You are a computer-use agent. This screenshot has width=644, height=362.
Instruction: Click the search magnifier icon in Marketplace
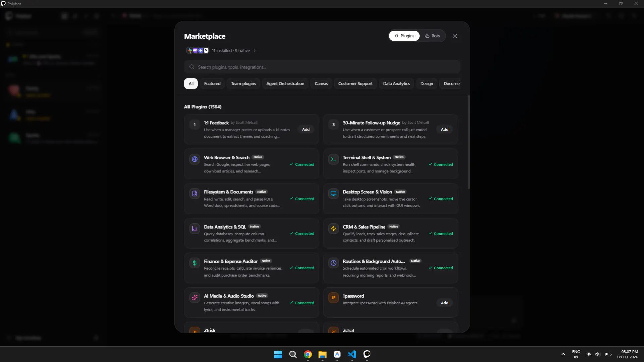[x=192, y=67]
